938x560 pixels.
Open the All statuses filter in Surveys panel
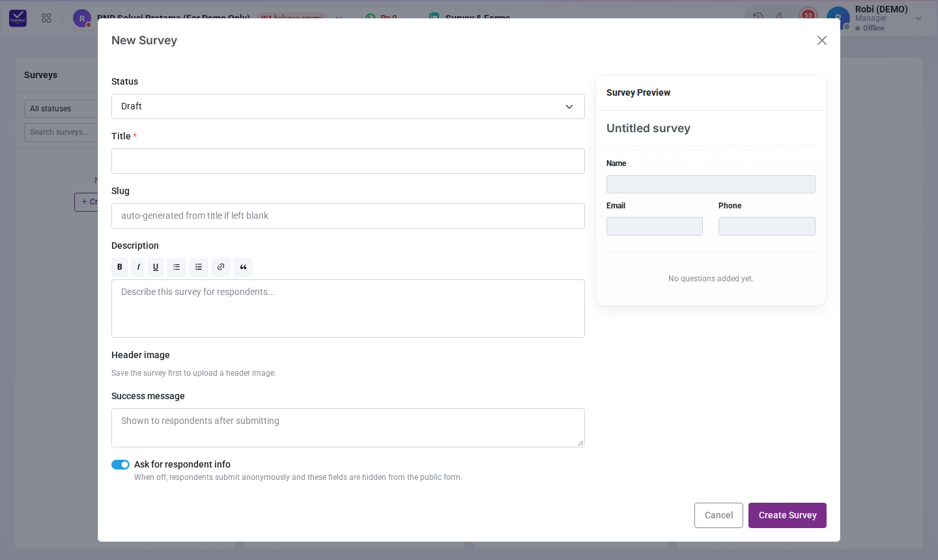tap(61, 109)
